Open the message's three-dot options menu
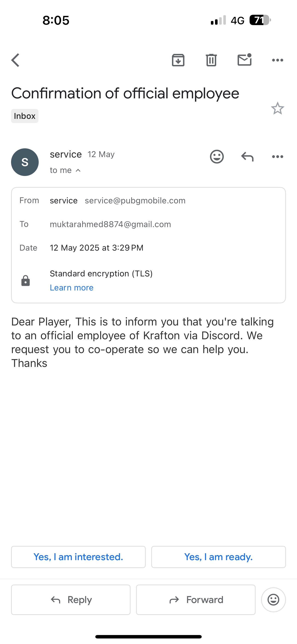Image resolution: width=297 pixels, height=644 pixels. (x=277, y=157)
